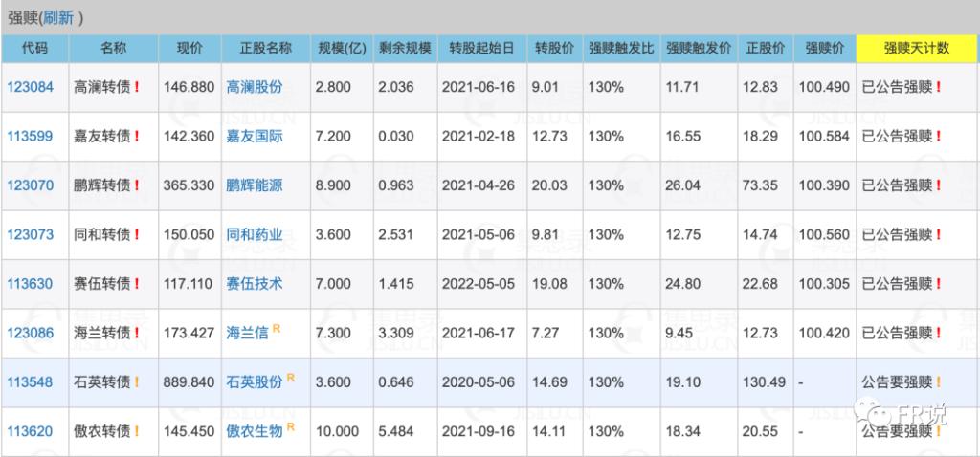Click red warning icon beside 嘉友转债
980x457 pixels.
[137, 136]
